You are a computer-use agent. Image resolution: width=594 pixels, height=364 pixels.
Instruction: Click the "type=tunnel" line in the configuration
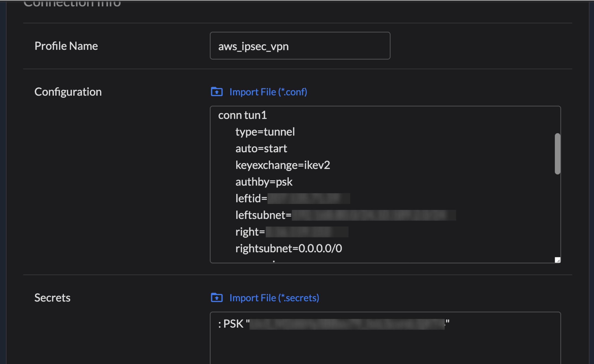[x=265, y=132]
